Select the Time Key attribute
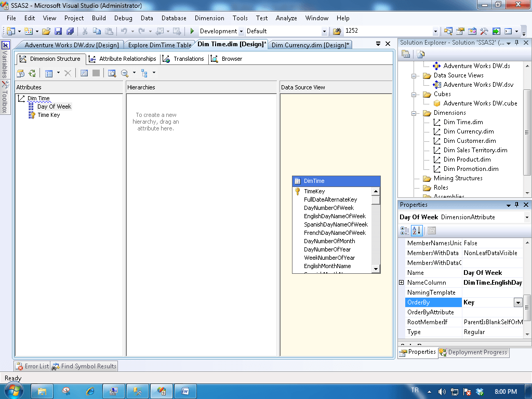Viewport: 532px width, 399px height. [48, 115]
